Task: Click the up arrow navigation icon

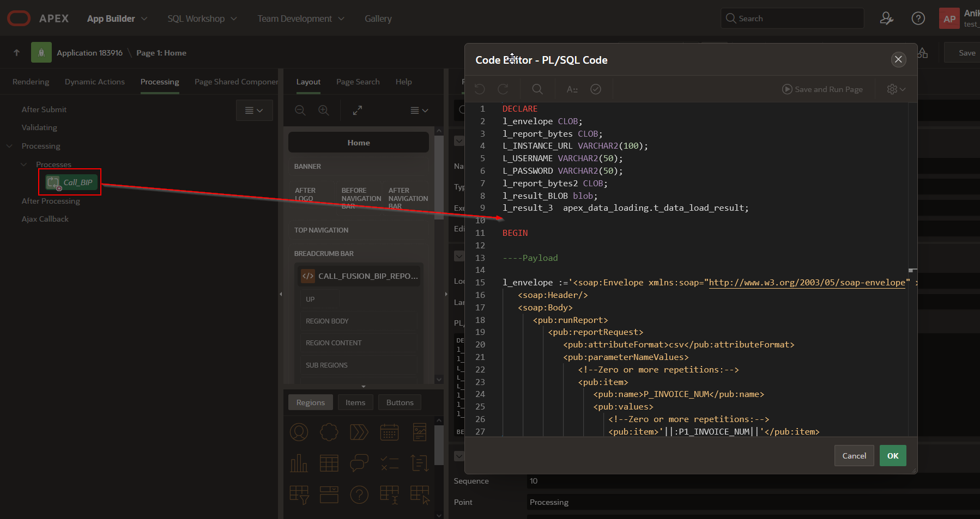Action: [16, 52]
